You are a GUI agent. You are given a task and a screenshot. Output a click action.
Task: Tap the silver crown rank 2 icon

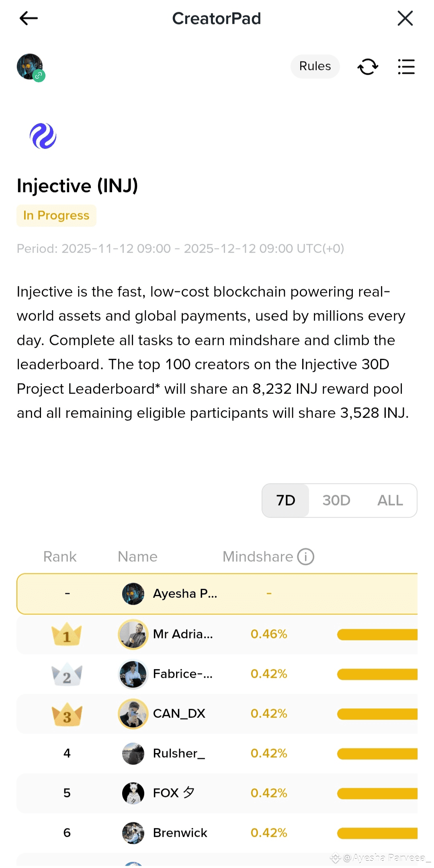click(x=67, y=674)
